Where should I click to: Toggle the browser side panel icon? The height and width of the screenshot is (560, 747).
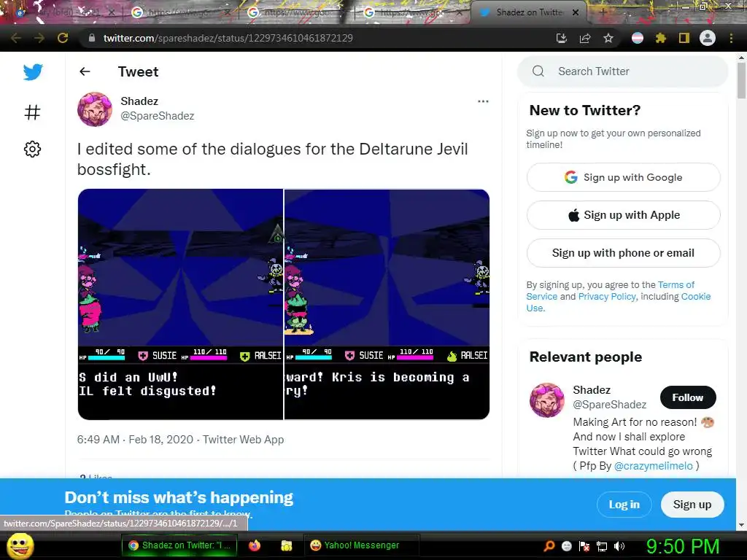point(684,38)
